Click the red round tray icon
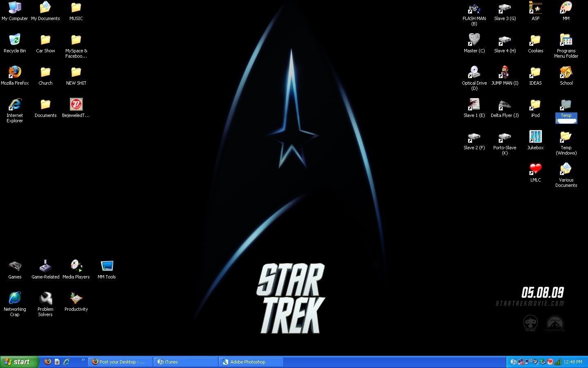 [550, 362]
